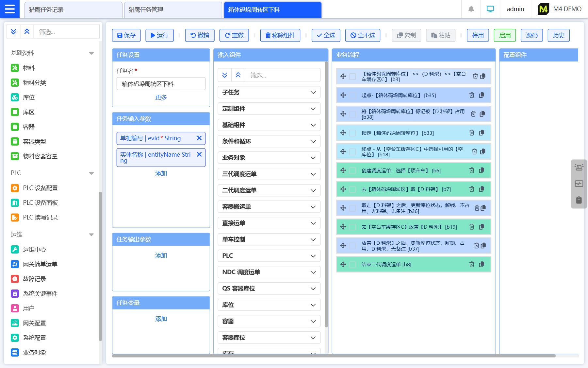Image resolution: width=588 pixels, height=368 pixels.
Task: Tick checkbox for 起点 [b35] step
Action: coord(353,96)
